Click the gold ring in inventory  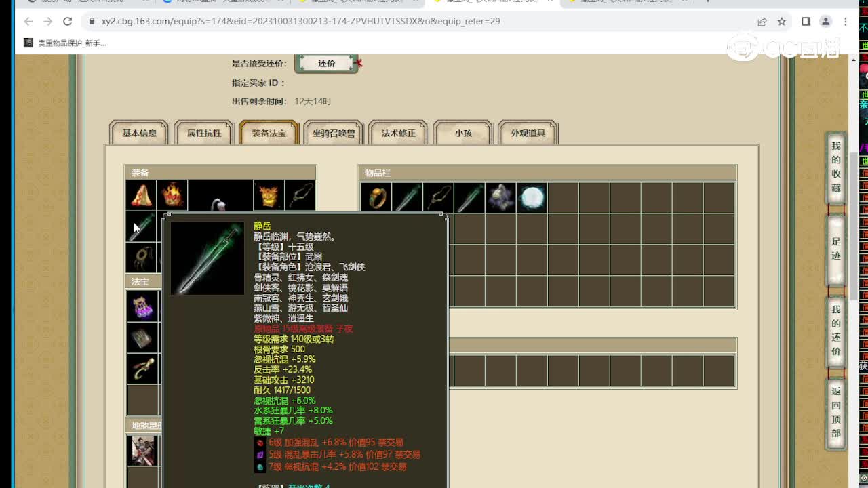pos(376,198)
